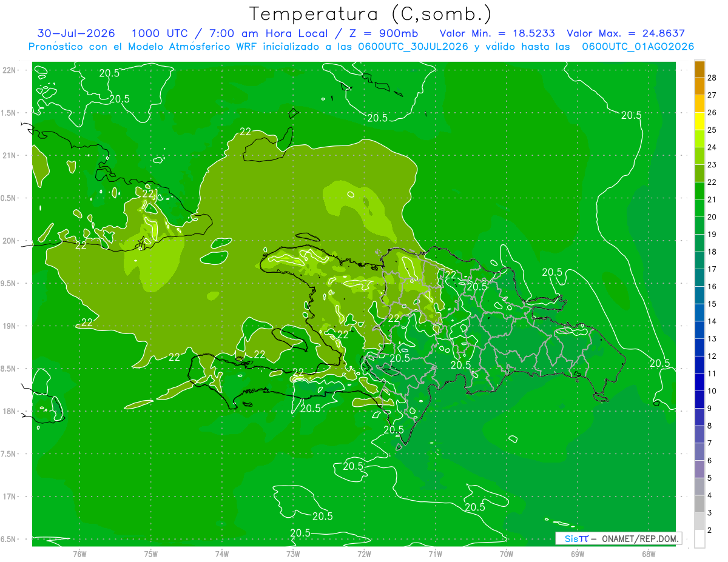Select the valid-until stamp '0600UTC_01AGO2026'

pos(638,47)
